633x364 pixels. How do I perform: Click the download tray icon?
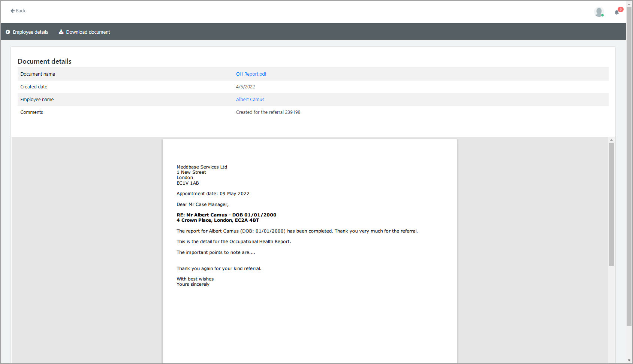[x=61, y=32]
